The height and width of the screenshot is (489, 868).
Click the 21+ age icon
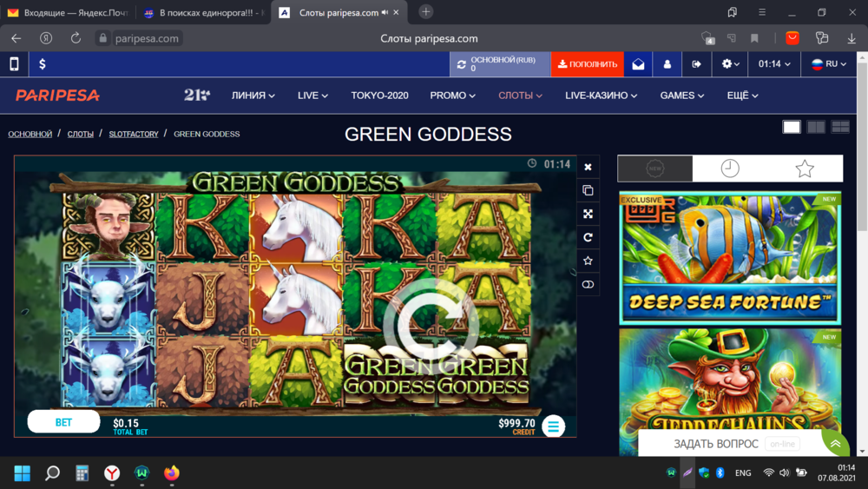click(x=197, y=96)
